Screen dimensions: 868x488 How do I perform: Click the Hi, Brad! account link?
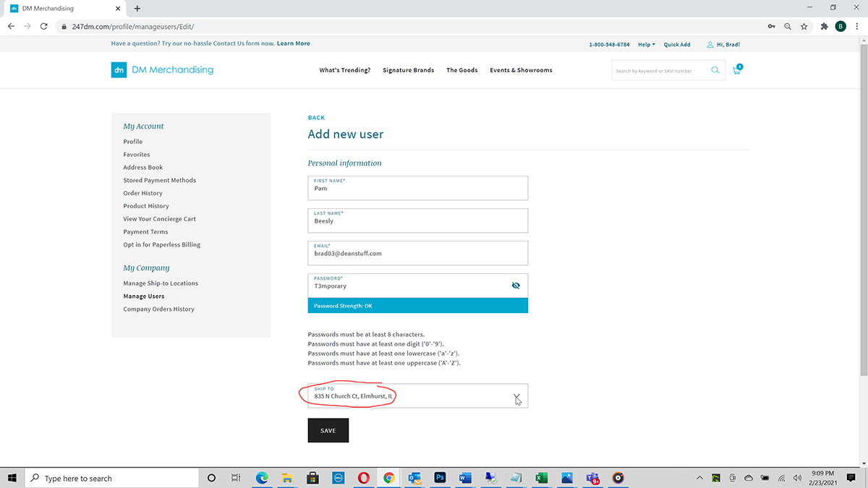point(723,44)
